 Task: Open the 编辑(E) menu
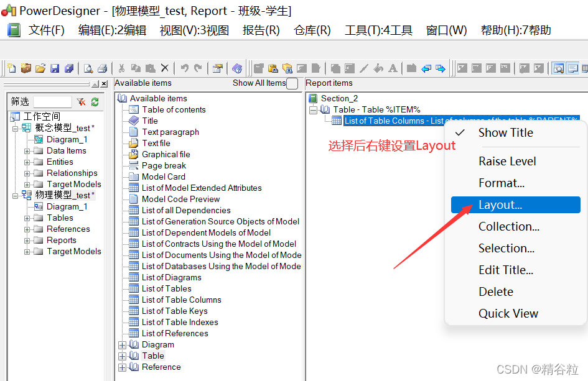[x=112, y=30]
